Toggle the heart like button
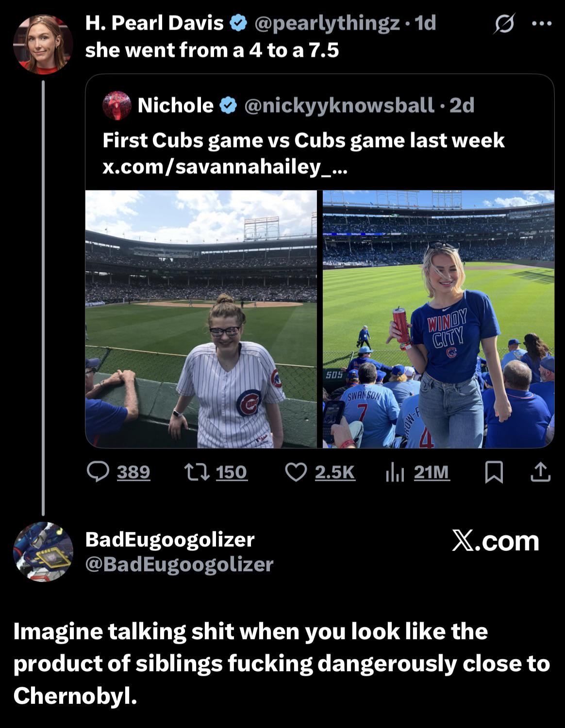The height and width of the screenshot is (728, 565). pyautogui.click(x=296, y=472)
